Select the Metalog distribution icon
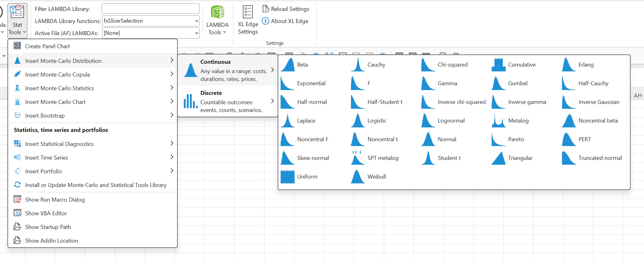Viewport: 644px width, 261px height. [x=498, y=121]
